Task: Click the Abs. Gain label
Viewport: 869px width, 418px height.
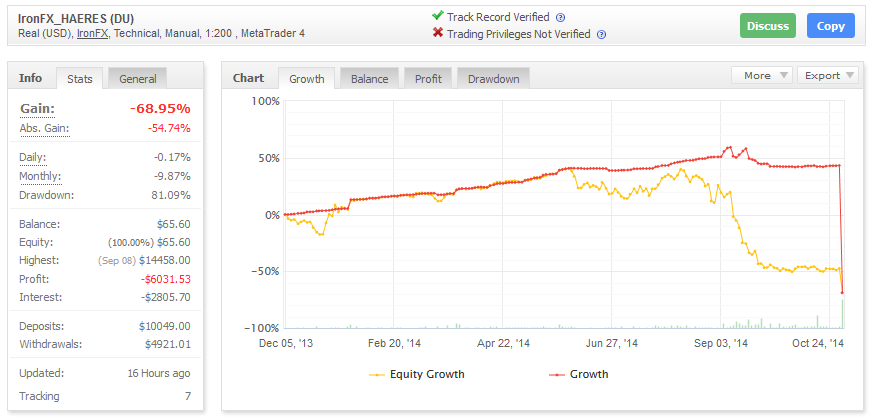Action: 43,128
